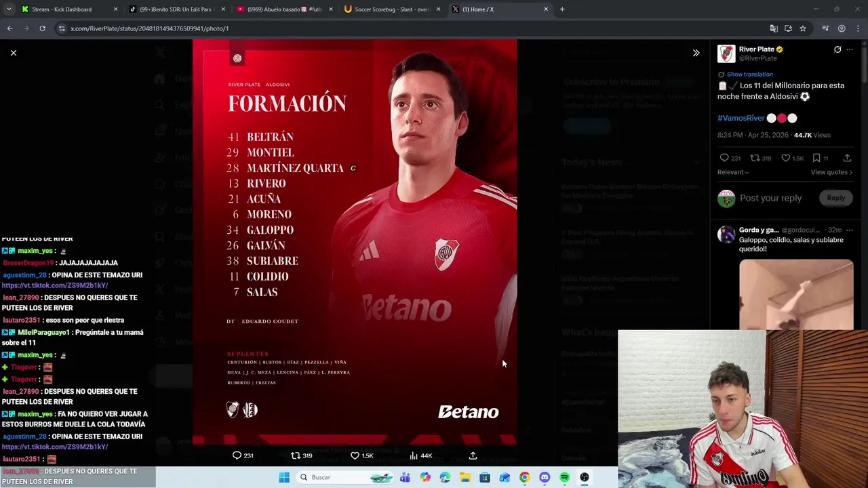Open Outlook from taskbar
Screen dimensions: 868x488
[505, 477]
